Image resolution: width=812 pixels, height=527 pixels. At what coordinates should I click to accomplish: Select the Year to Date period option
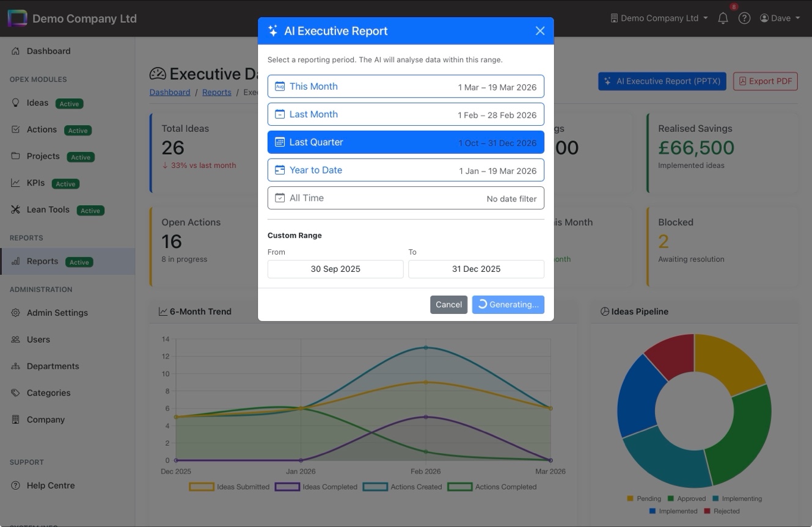point(406,170)
